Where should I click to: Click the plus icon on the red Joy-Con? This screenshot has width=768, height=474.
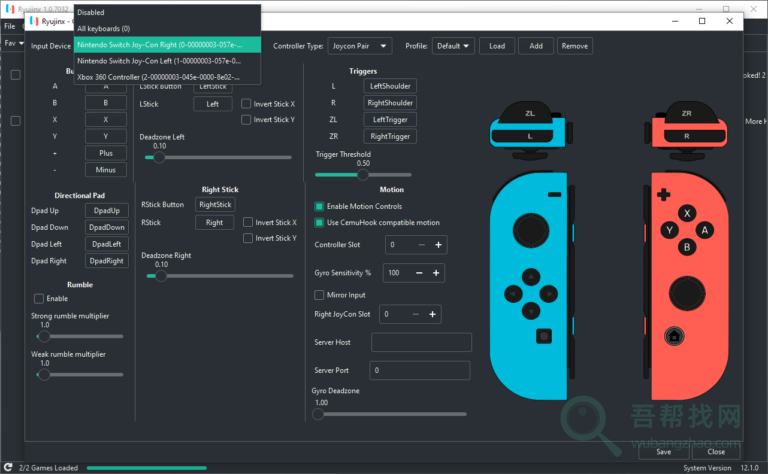pyautogui.click(x=661, y=194)
